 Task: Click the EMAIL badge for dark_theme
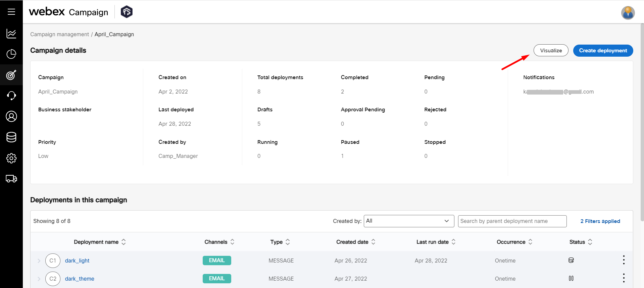point(217,279)
